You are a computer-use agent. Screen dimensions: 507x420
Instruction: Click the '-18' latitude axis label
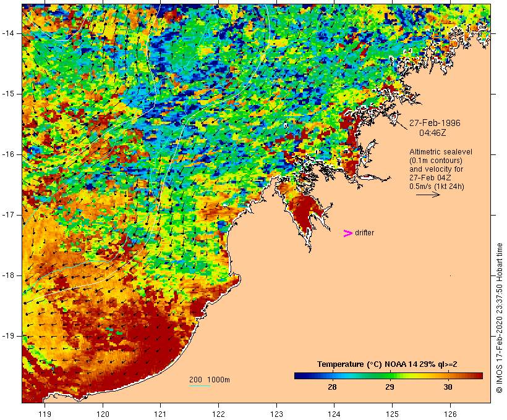click(7, 275)
